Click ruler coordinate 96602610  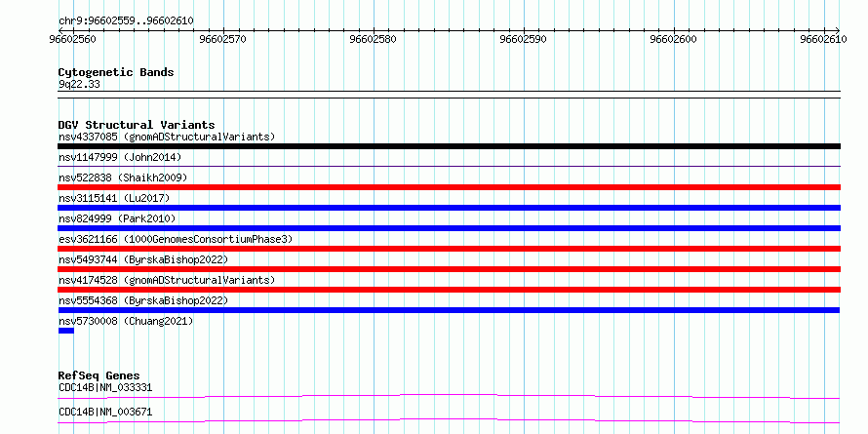[x=821, y=39]
